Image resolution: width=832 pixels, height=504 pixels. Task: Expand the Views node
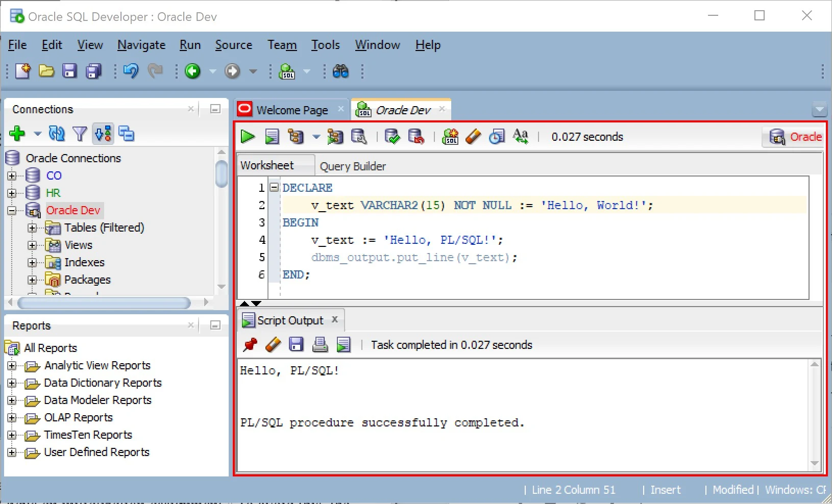coord(33,245)
